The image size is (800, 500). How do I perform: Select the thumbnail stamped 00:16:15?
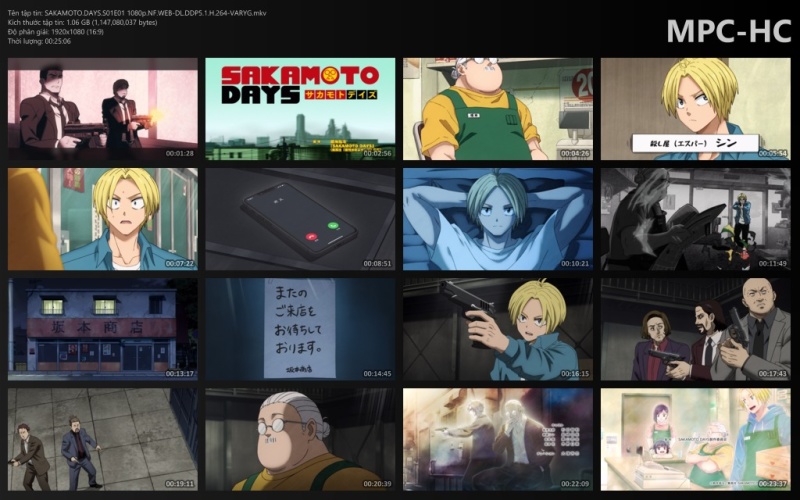click(498, 329)
